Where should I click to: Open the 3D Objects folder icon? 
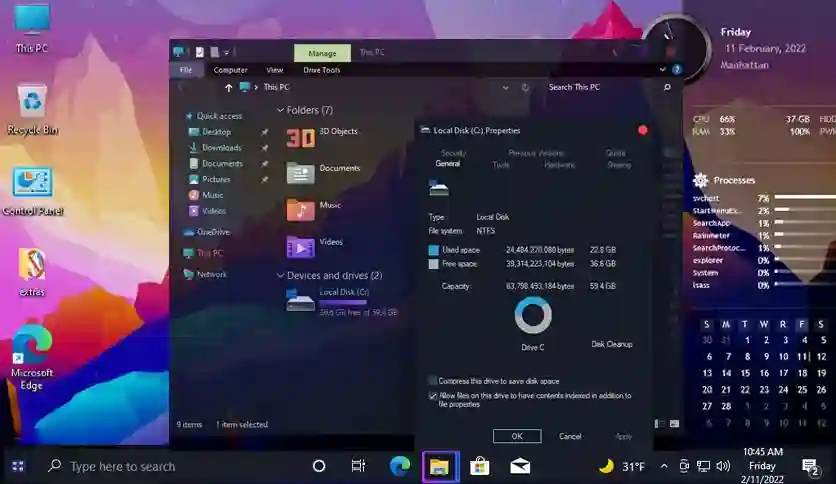tap(301, 138)
